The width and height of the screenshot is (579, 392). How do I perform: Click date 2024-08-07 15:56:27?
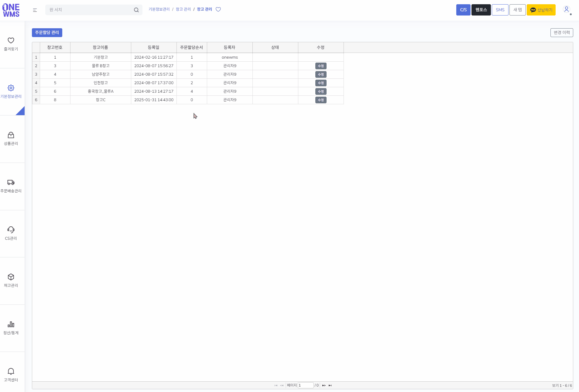tap(154, 66)
